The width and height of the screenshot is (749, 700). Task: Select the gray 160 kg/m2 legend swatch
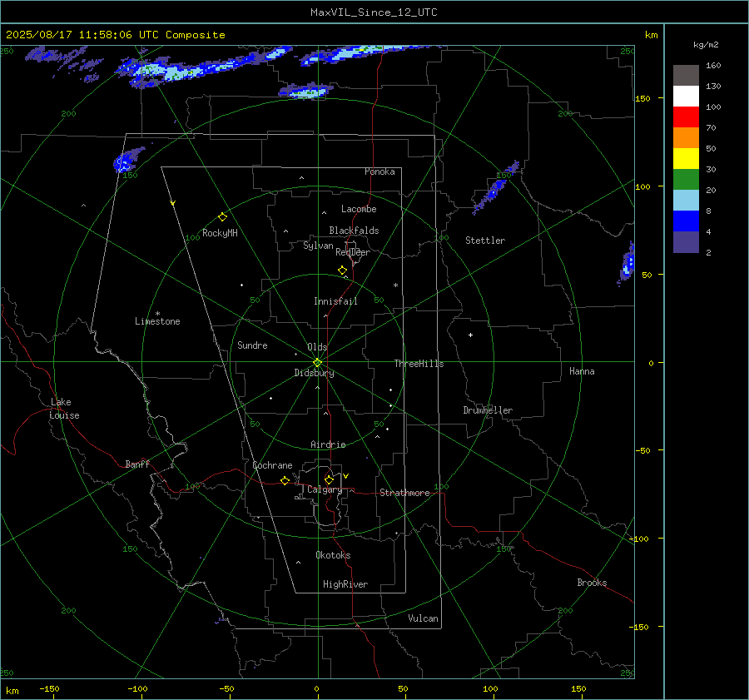coord(686,76)
